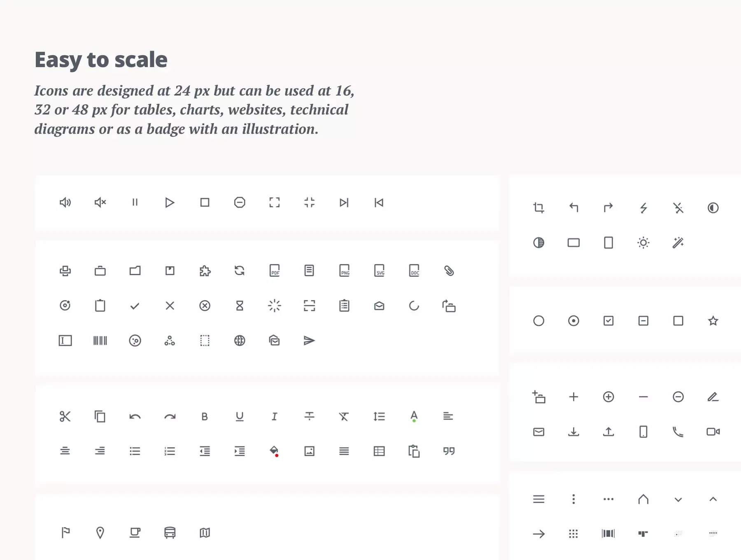Select the crop tool icon
This screenshot has height=560, width=741.
coord(538,208)
